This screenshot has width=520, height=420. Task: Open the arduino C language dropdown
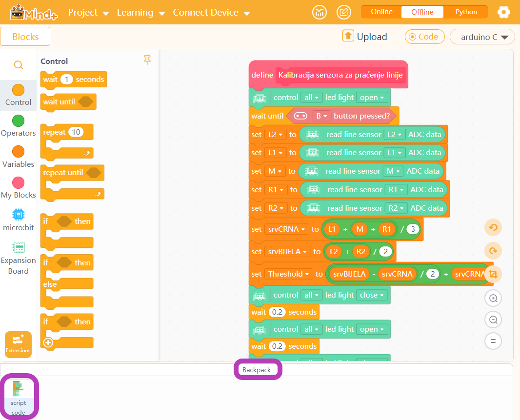pos(482,37)
